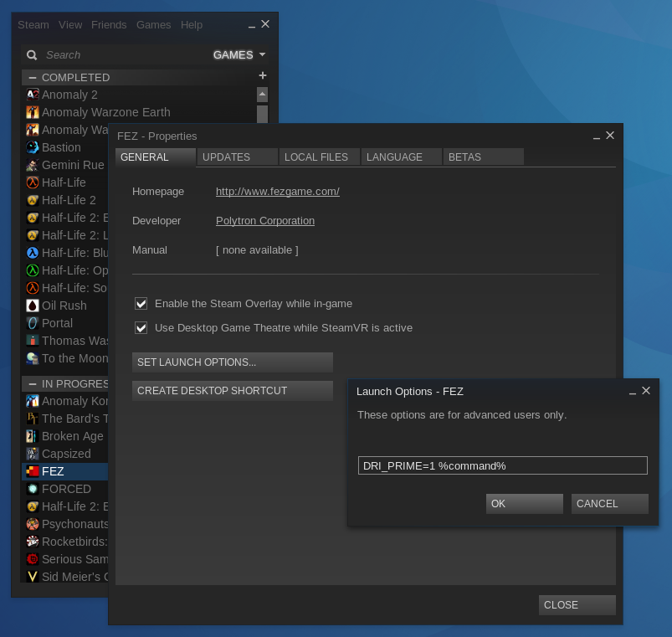Click the Half-Life 2 game icon
672x637 pixels.
pyautogui.click(x=33, y=200)
